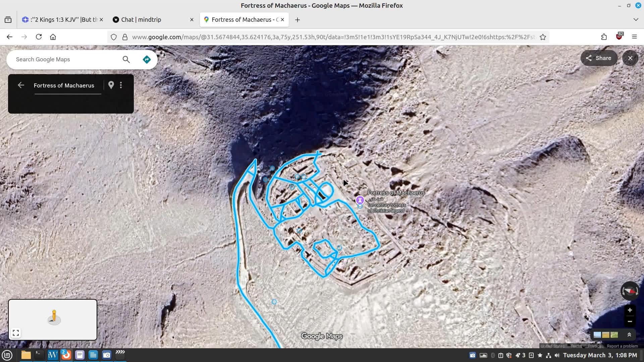
Task: Click the Fortress of Machaerus purple marker
Action: (x=360, y=200)
